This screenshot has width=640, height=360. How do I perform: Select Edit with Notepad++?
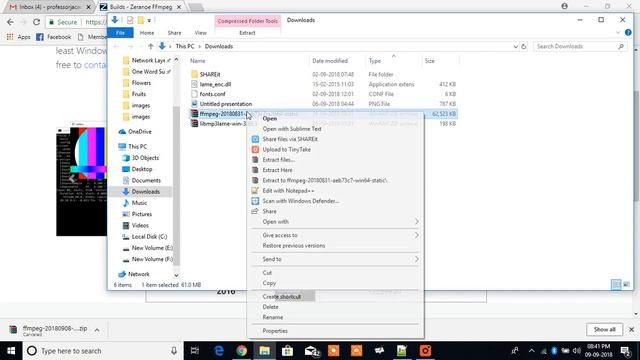(x=288, y=191)
